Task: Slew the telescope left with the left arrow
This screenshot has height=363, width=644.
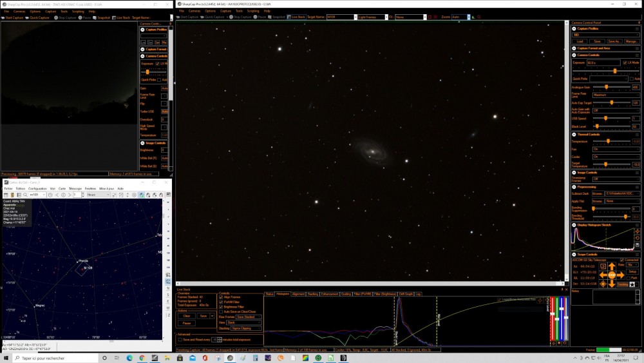Action: pos(603,275)
